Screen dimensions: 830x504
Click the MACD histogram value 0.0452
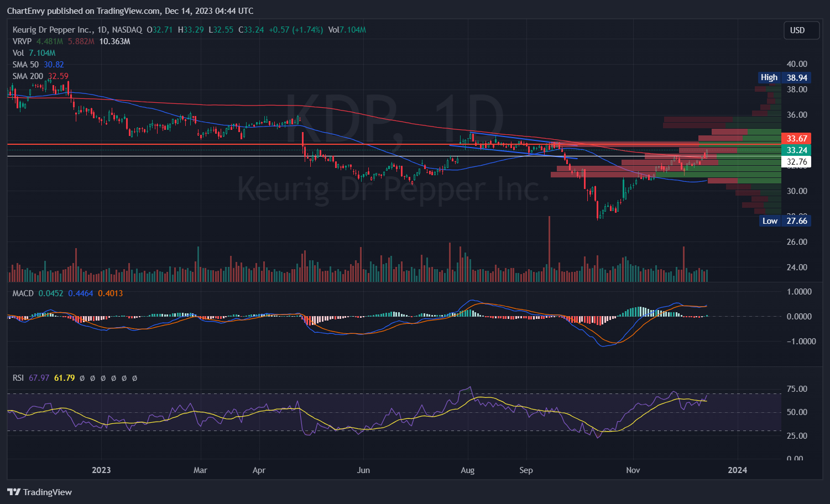tap(51, 293)
